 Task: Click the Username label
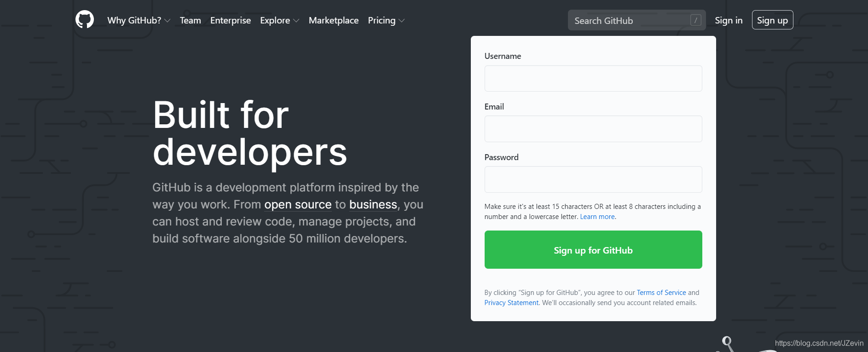[x=503, y=56]
